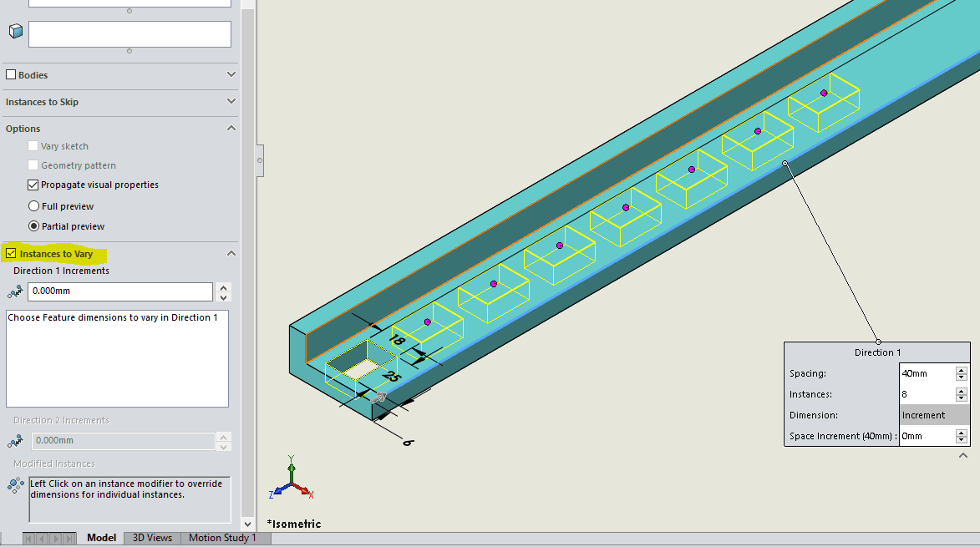Collapse the Options section
The width and height of the screenshot is (980, 547).
[231, 128]
